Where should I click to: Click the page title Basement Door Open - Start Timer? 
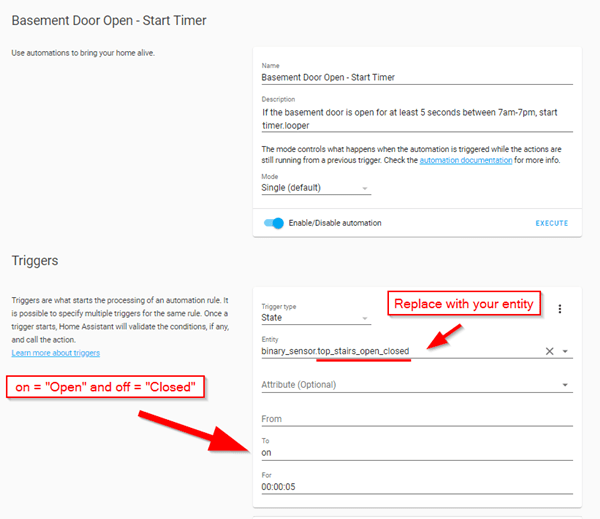(x=109, y=20)
